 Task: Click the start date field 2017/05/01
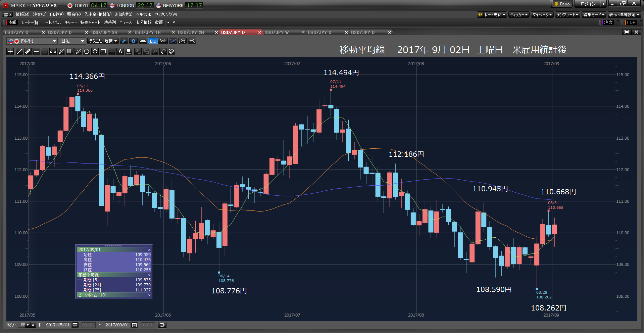pyautogui.click(x=58, y=325)
